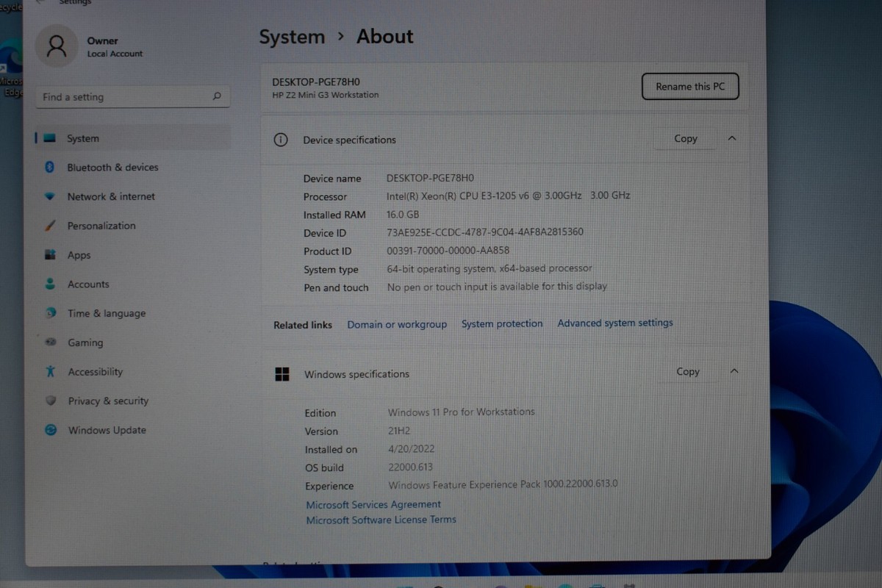Image resolution: width=882 pixels, height=588 pixels.
Task: Collapse the Windows specifications section chevron
Action: [x=734, y=371]
